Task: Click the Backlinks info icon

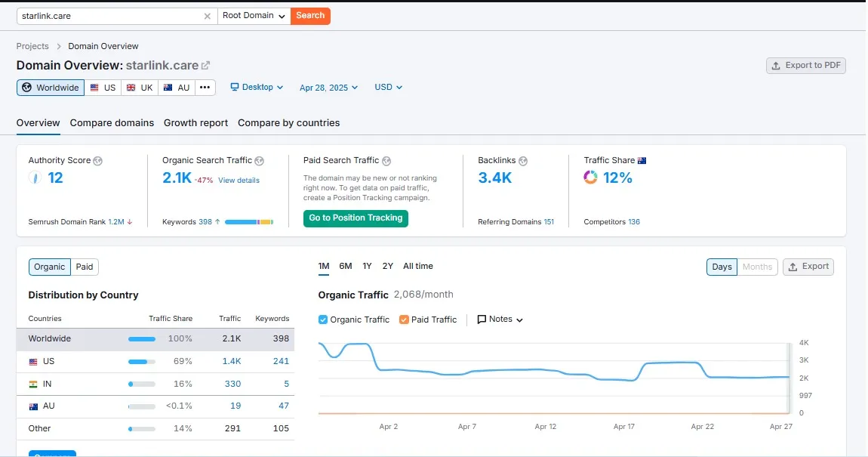Action: pos(523,161)
